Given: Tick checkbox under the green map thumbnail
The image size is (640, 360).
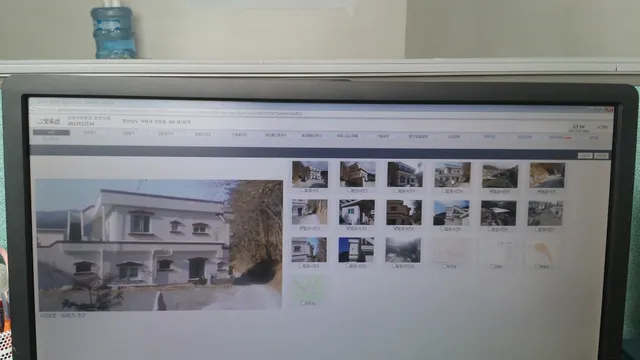Looking at the screenshot, I should point(303,303).
